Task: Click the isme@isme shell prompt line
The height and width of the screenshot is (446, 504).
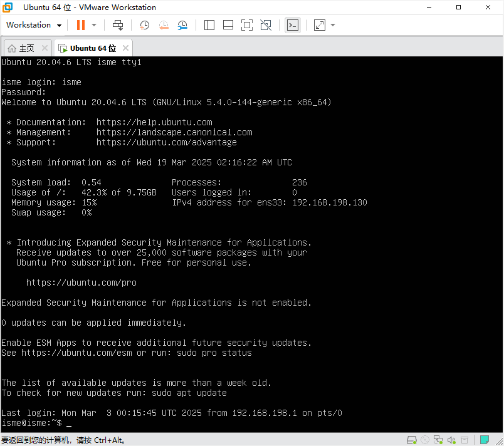Action: 36,423
